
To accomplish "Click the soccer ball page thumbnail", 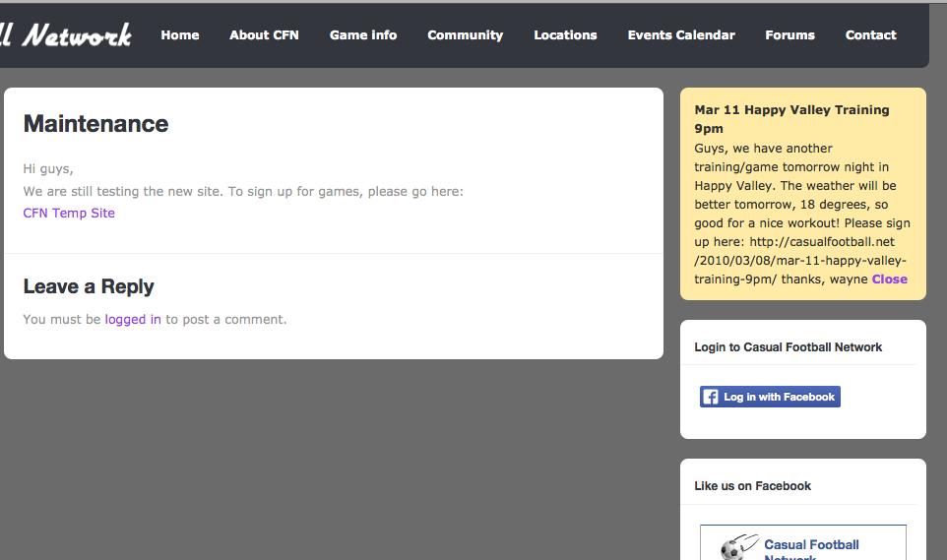I will pos(737,547).
